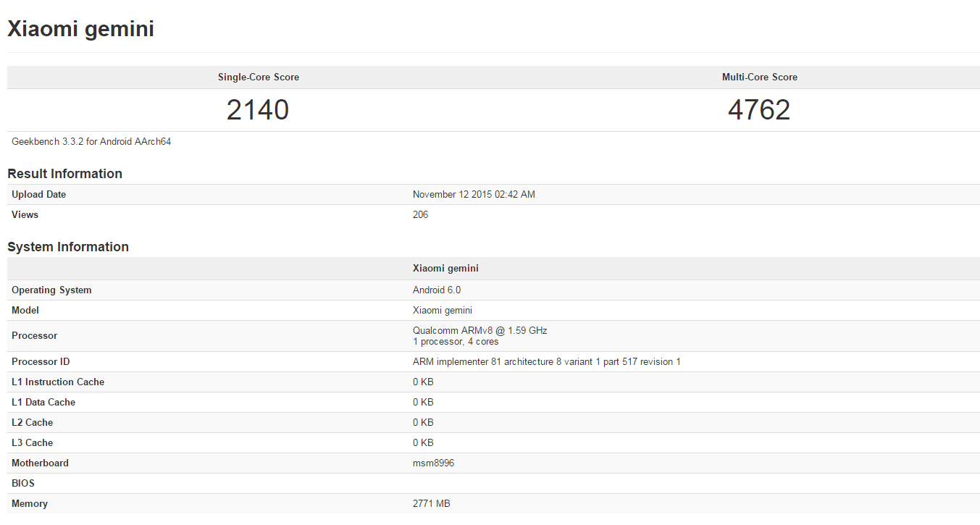
Task: Click the System Information heading
Action: 68,247
